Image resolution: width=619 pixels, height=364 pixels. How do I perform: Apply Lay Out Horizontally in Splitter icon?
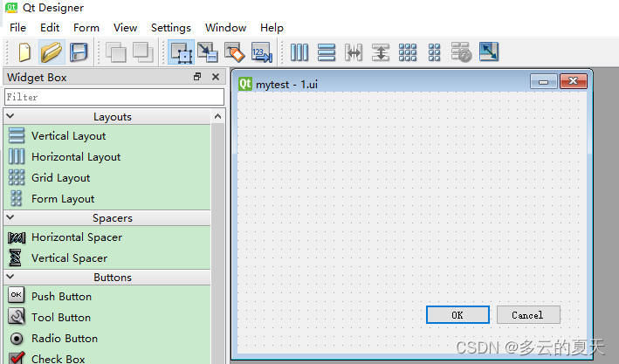tap(354, 52)
